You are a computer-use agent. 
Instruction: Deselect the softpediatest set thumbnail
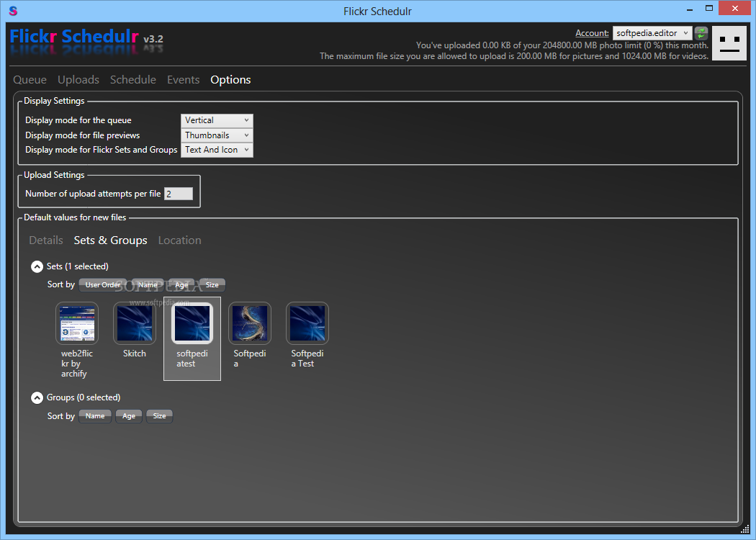pos(192,323)
